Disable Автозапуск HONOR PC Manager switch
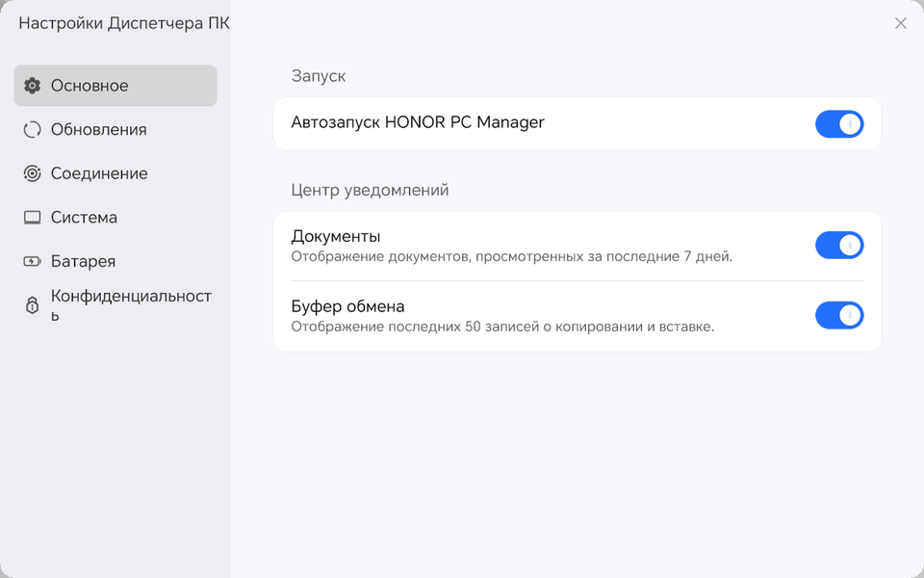924x578 pixels. [839, 124]
